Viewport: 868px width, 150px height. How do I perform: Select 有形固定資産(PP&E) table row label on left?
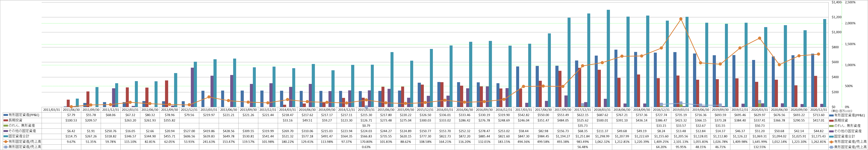[x=21, y=115]
